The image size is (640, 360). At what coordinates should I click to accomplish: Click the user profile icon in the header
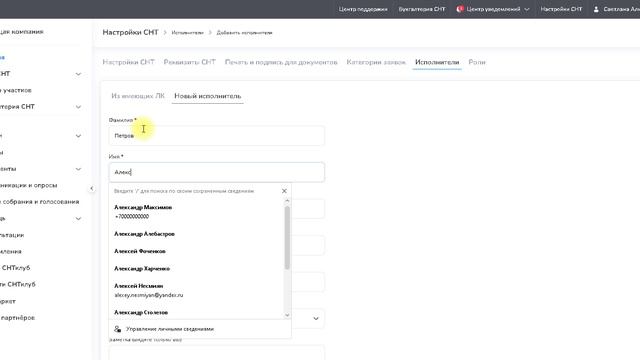click(596, 9)
